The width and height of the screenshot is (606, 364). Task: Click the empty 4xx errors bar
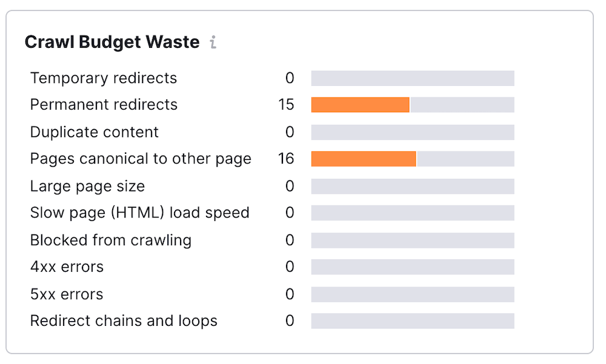coord(413,267)
